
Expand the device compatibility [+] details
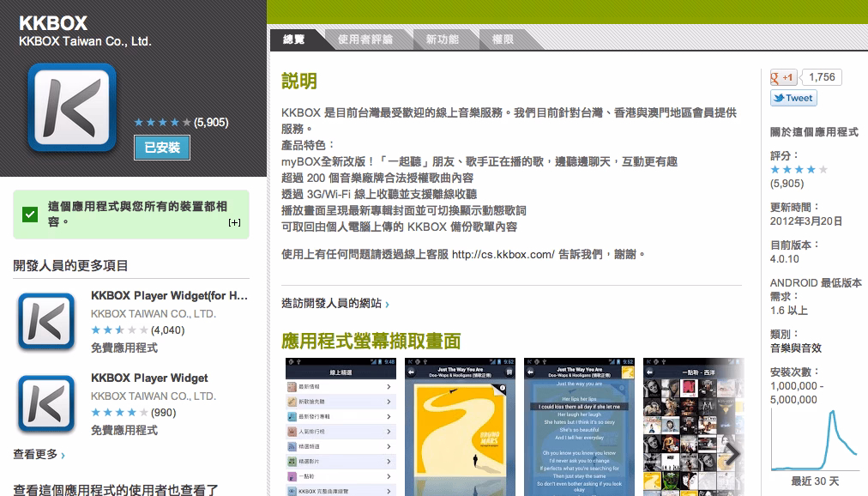[234, 222]
